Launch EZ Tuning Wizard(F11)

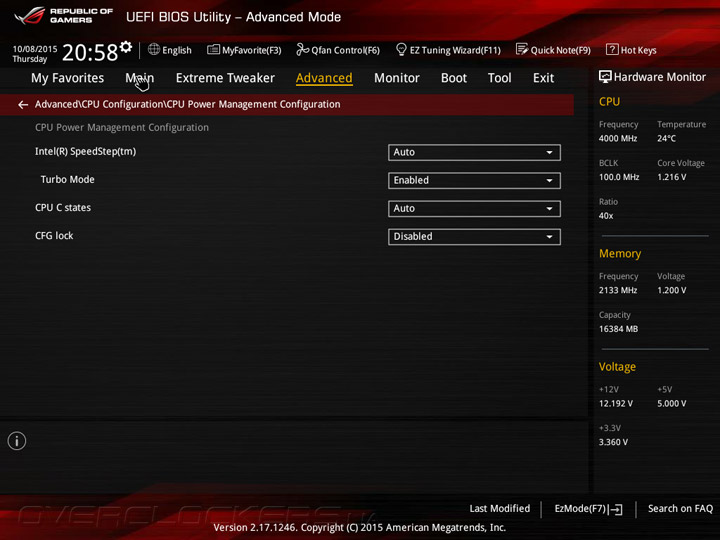448,50
